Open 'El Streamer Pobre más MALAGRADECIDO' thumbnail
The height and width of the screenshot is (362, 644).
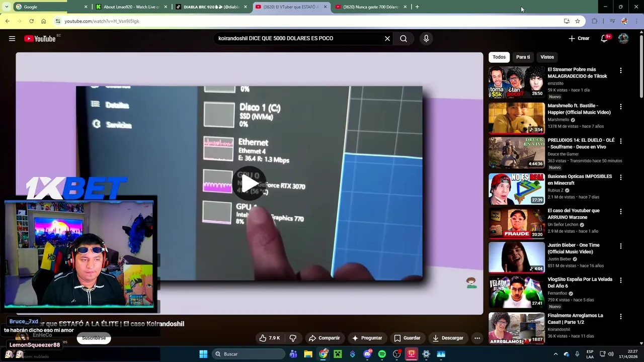(516, 82)
